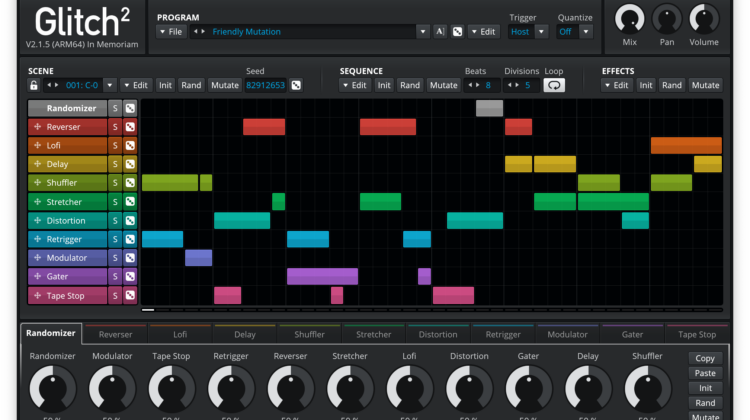Click the Lofi row dice icon
Image resolution: width=750 pixels, height=420 pixels.
tap(130, 145)
